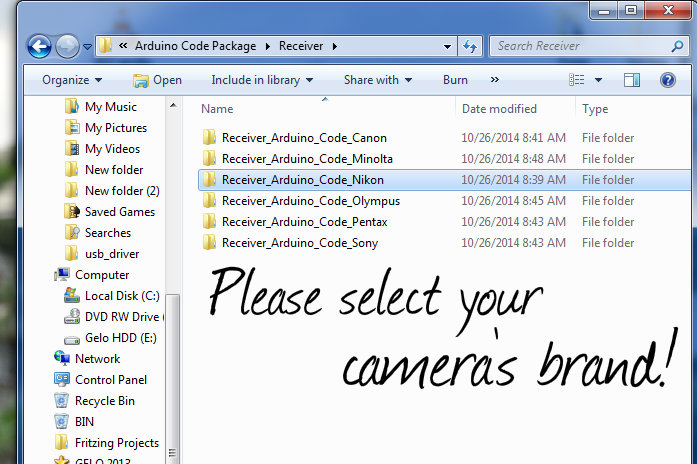Open My Videos in the navigation pane
Viewport: 697px width, 464px height.
[112, 149]
